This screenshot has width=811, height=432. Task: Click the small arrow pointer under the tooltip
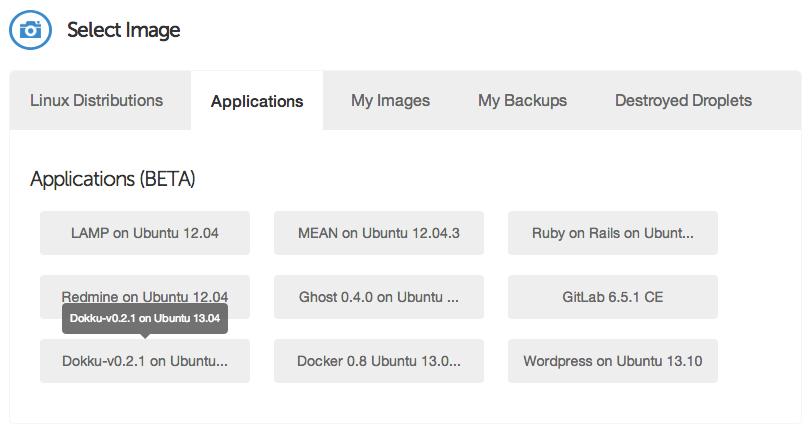[x=145, y=337]
